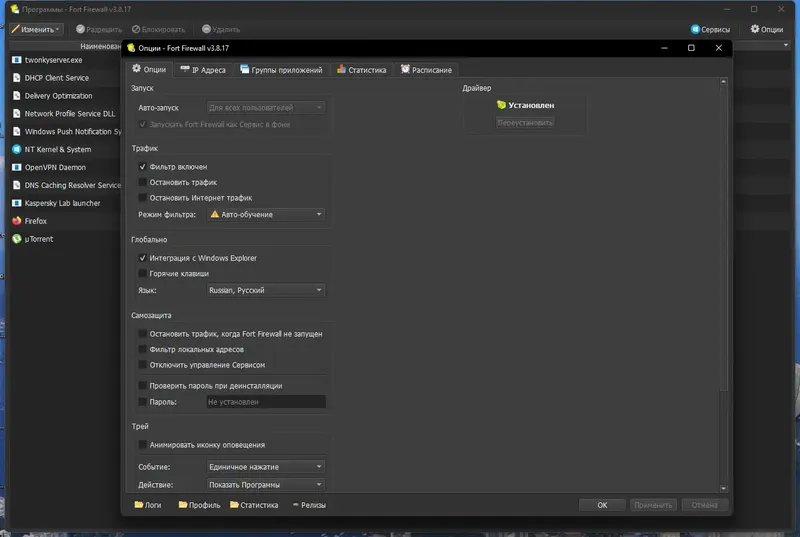
Task: Toggle the Фильтр включен checkbox
Action: click(142, 166)
